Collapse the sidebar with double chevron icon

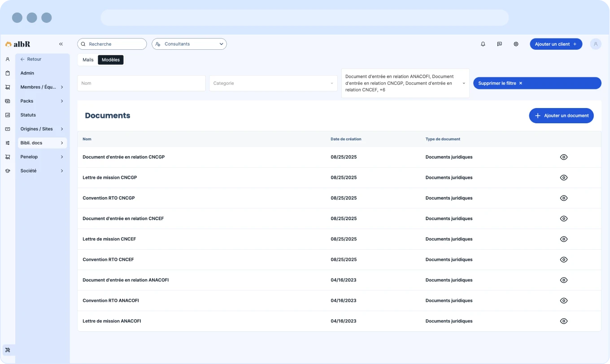[x=61, y=44]
